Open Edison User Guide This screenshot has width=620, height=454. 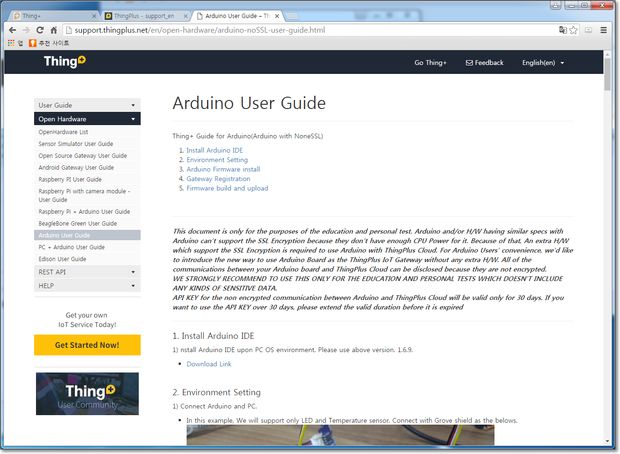[62, 259]
